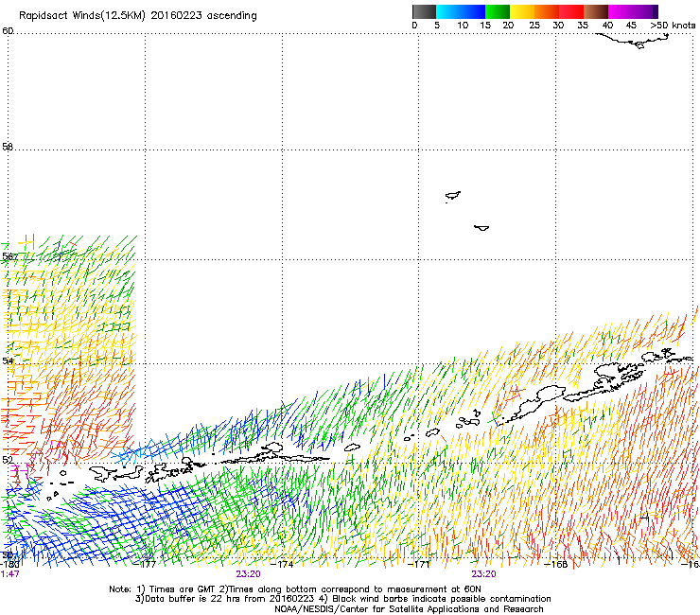The height and width of the screenshot is (615, 700).
Task: Click the '>50 knots' legend label
Action: [673, 26]
